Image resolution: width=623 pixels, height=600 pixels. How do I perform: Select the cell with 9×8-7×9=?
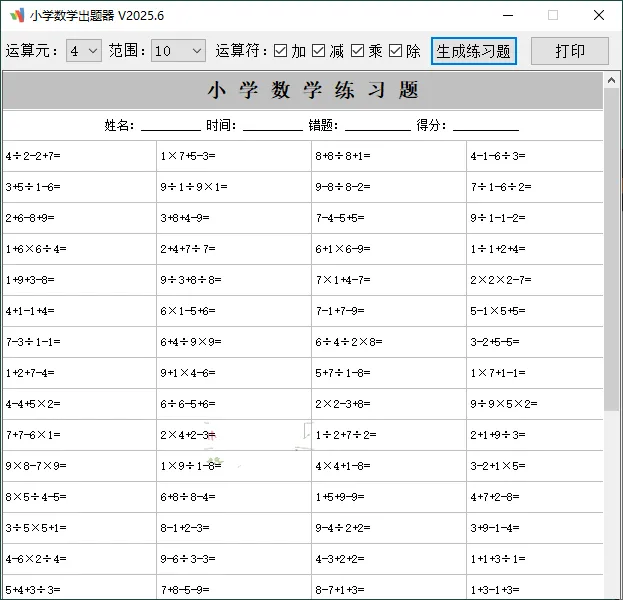(79, 466)
